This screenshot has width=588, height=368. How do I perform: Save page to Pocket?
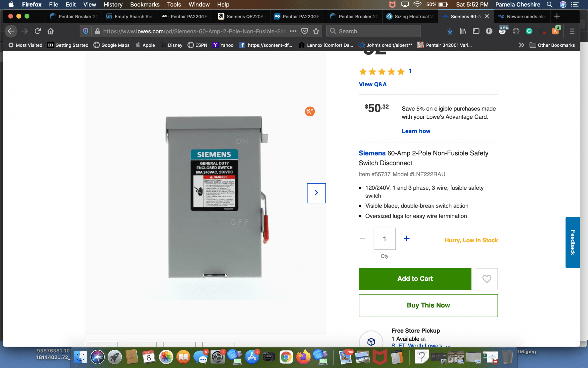tap(305, 31)
